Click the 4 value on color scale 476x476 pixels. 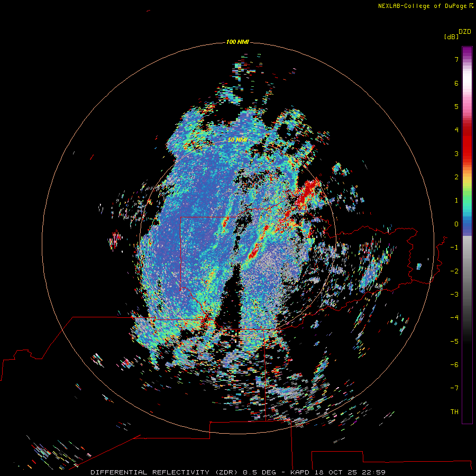pyautogui.click(x=456, y=130)
